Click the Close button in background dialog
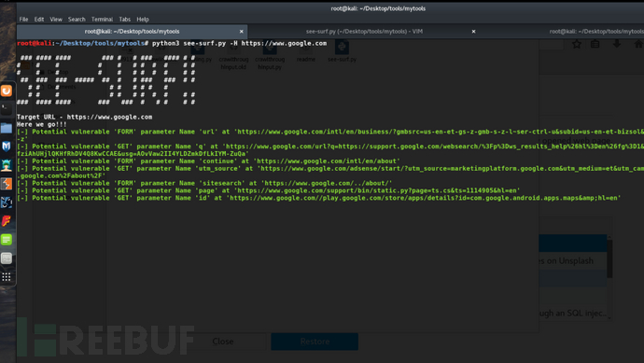644x363 pixels. (223, 342)
